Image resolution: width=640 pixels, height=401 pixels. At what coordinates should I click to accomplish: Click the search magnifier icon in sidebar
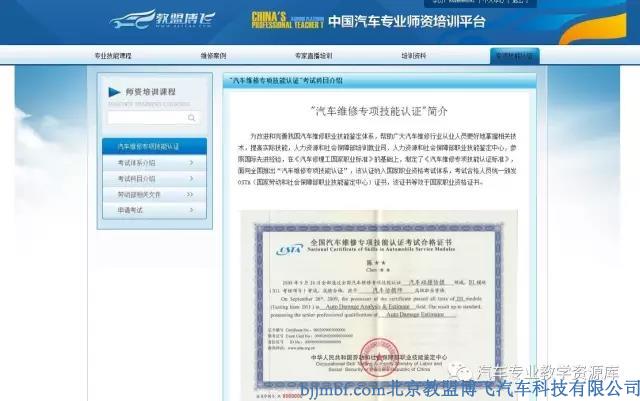point(193,118)
